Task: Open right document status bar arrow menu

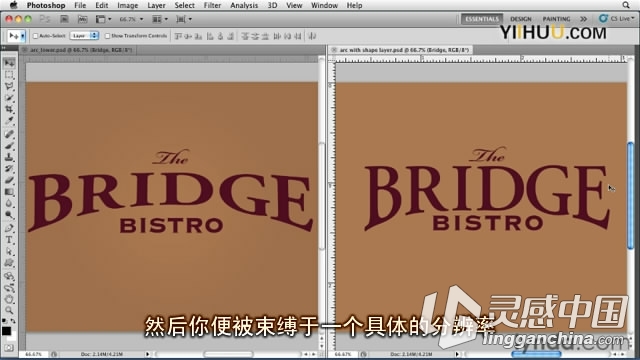Action: click(457, 354)
